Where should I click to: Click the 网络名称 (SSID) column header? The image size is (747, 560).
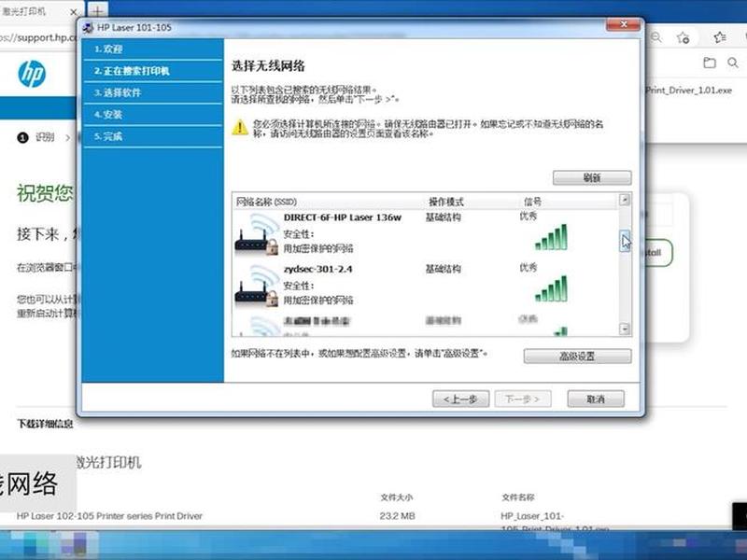pyautogui.click(x=266, y=202)
